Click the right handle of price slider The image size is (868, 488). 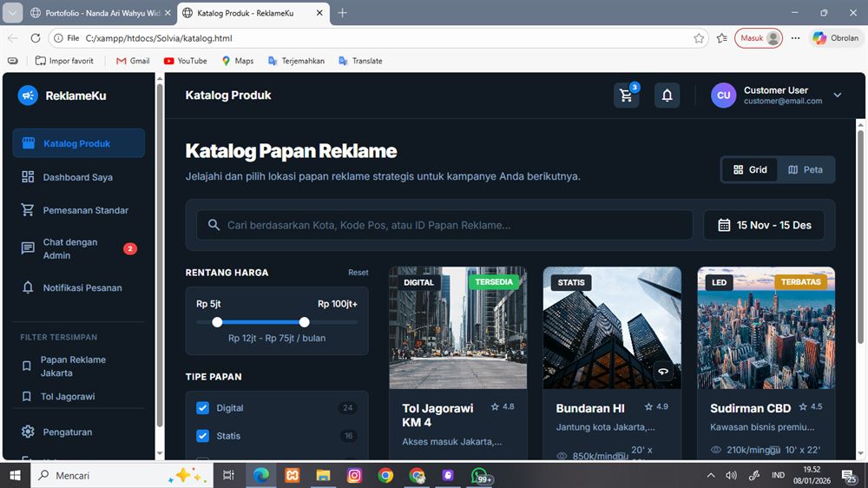coord(305,322)
